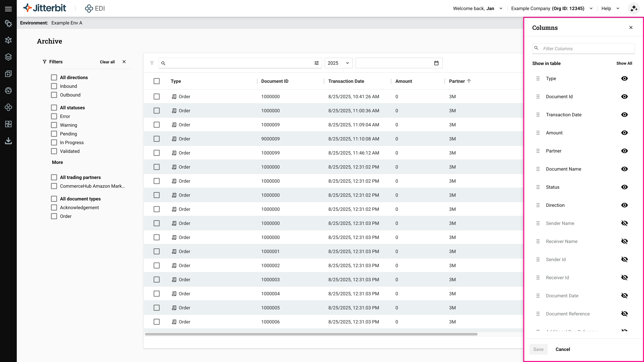Viewport: 644px width, 362px height.
Task: Click the download icon in sidebar
Action: (8, 141)
